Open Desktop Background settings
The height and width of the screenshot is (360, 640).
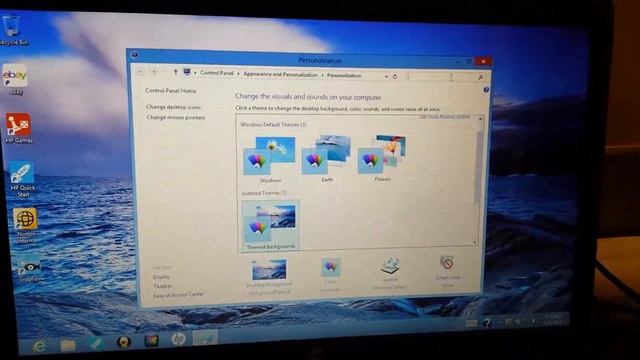point(269,277)
